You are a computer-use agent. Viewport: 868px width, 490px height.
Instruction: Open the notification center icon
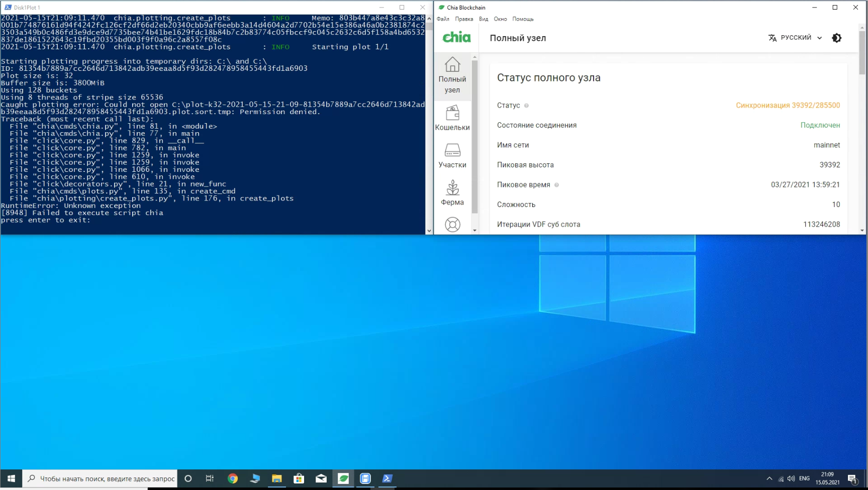point(852,478)
